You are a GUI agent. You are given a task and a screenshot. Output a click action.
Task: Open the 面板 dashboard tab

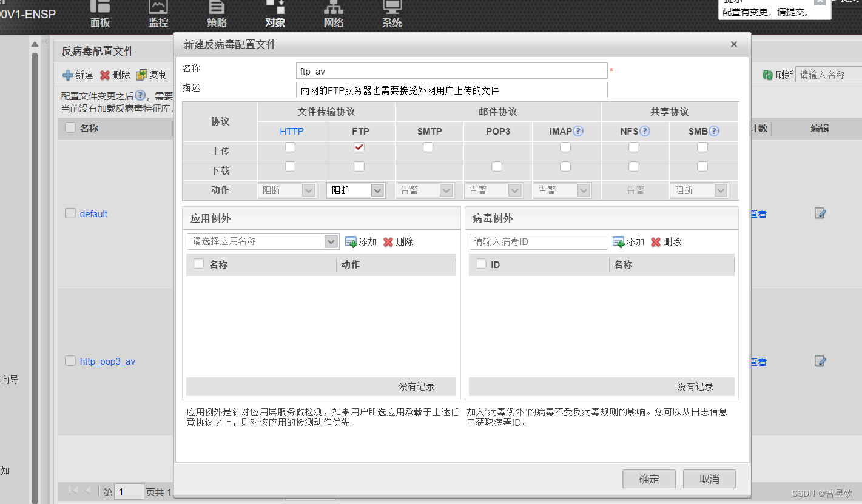[x=100, y=14]
